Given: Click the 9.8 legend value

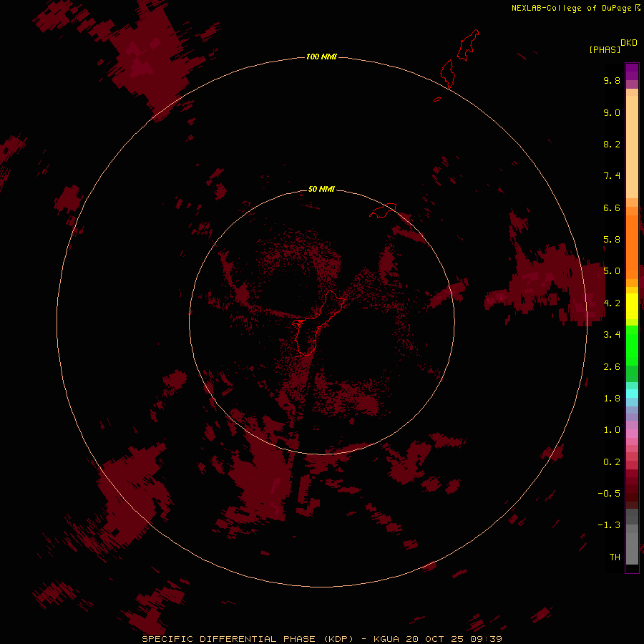Looking at the screenshot, I should pos(612,80).
